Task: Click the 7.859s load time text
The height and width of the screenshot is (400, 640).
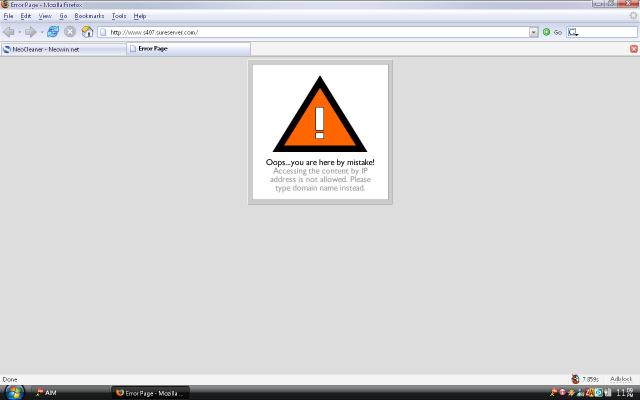Action: pos(590,379)
